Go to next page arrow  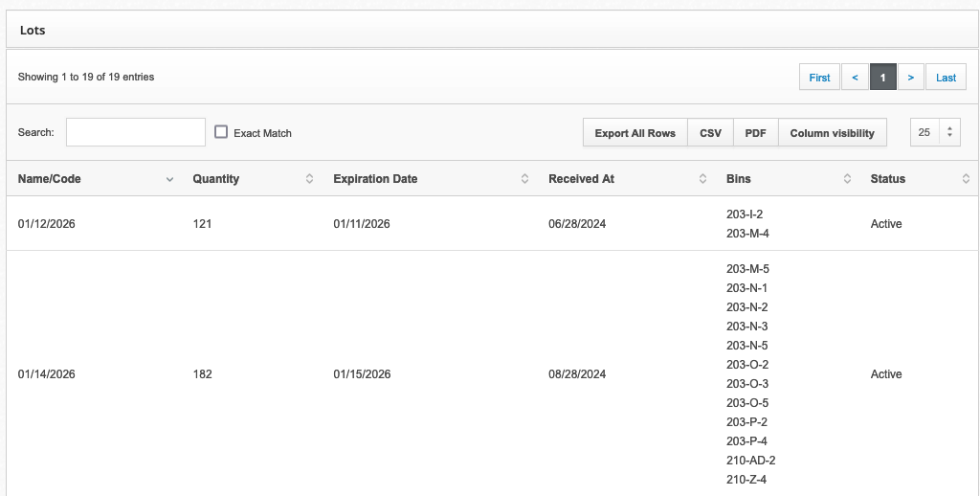[911, 77]
